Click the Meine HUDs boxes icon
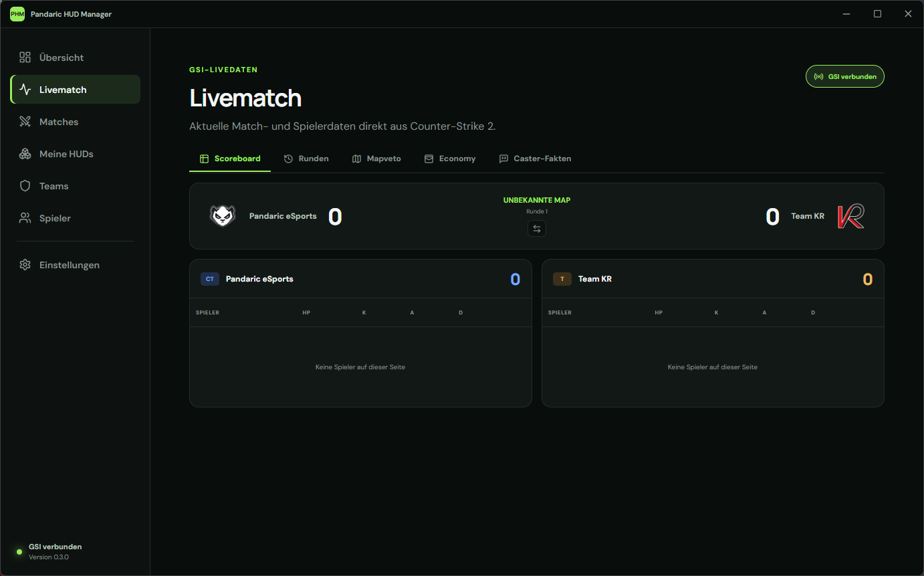Screen dimensions: 924x576 click(25, 154)
